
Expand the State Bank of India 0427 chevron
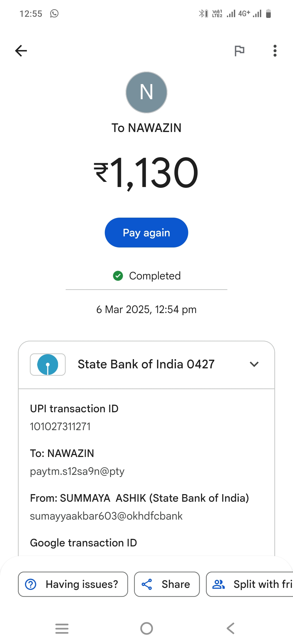click(254, 364)
